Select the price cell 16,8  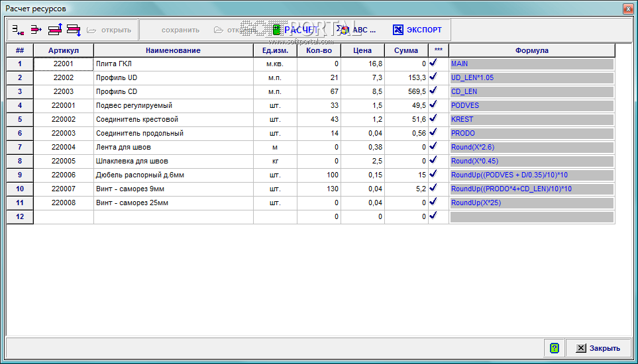pos(362,64)
